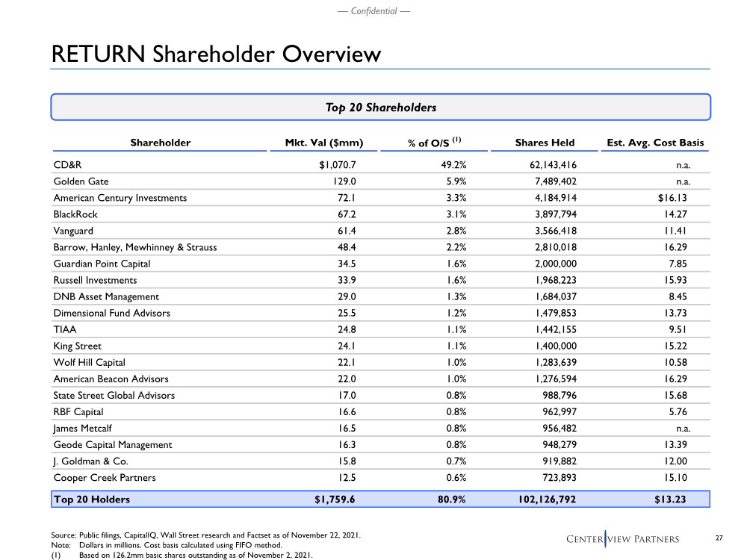Click Vanguard's cost basis '11.41'
This screenshot has width=747, height=560.
tap(675, 231)
